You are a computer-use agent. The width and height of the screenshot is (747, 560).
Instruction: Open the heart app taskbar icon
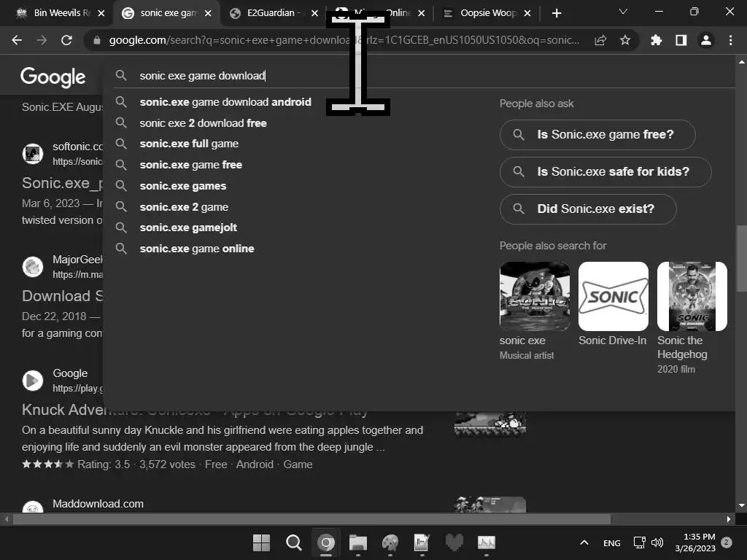click(454, 542)
